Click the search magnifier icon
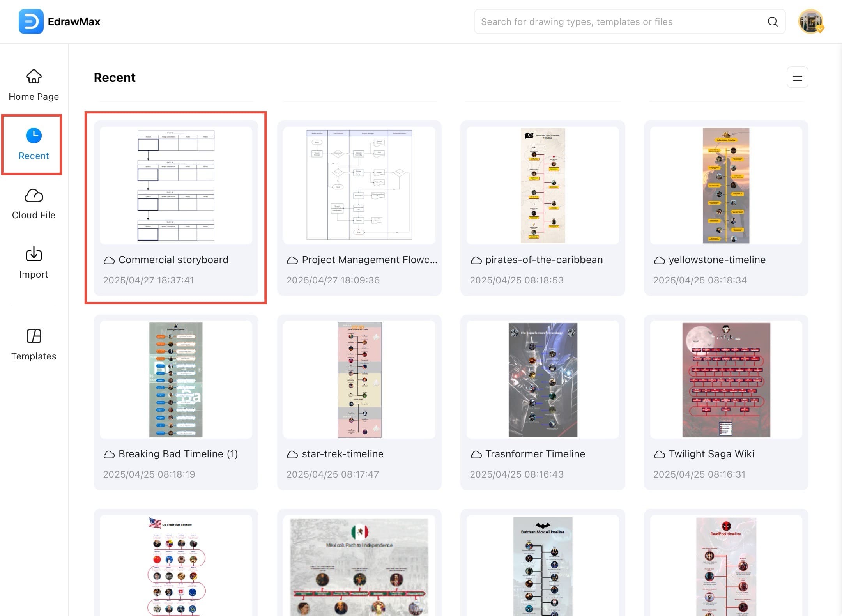This screenshot has width=842, height=616. (x=772, y=22)
